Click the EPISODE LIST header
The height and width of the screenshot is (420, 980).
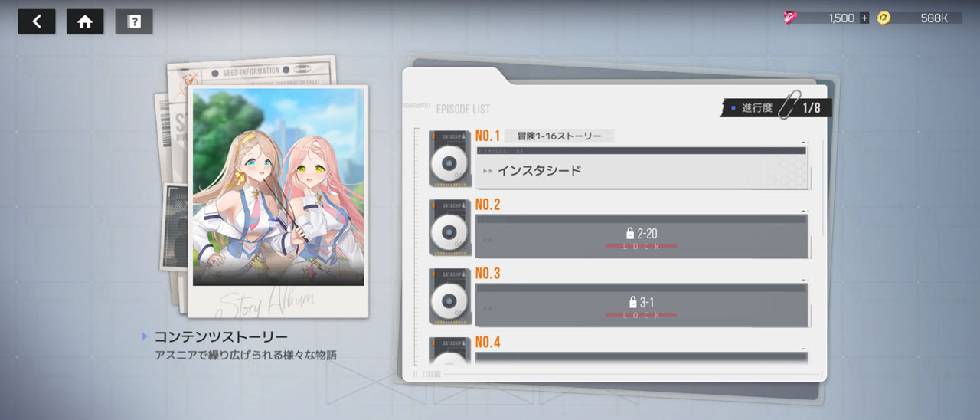462,109
